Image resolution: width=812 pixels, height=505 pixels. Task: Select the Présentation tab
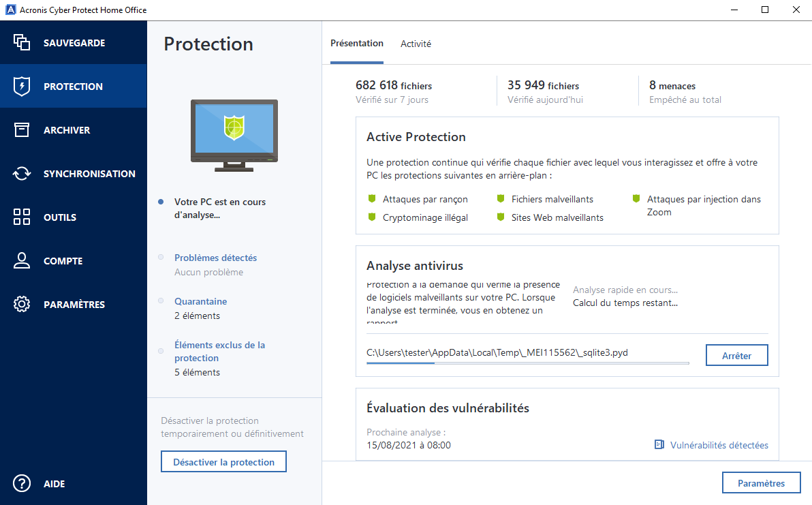coord(357,44)
